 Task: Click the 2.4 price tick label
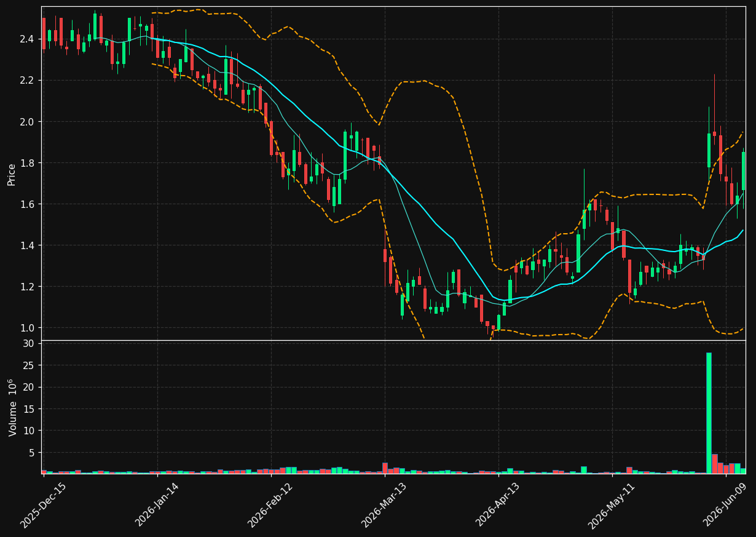click(x=26, y=39)
